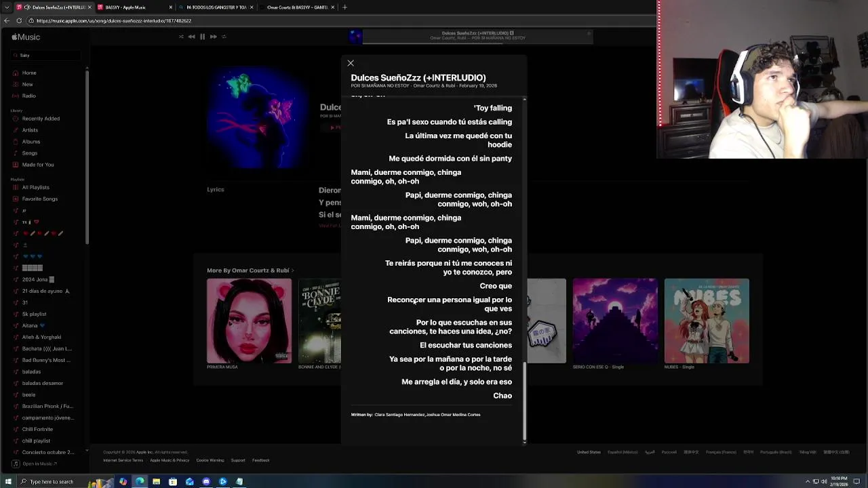
Task: Open Recently Added in library
Action: click(41, 119)
